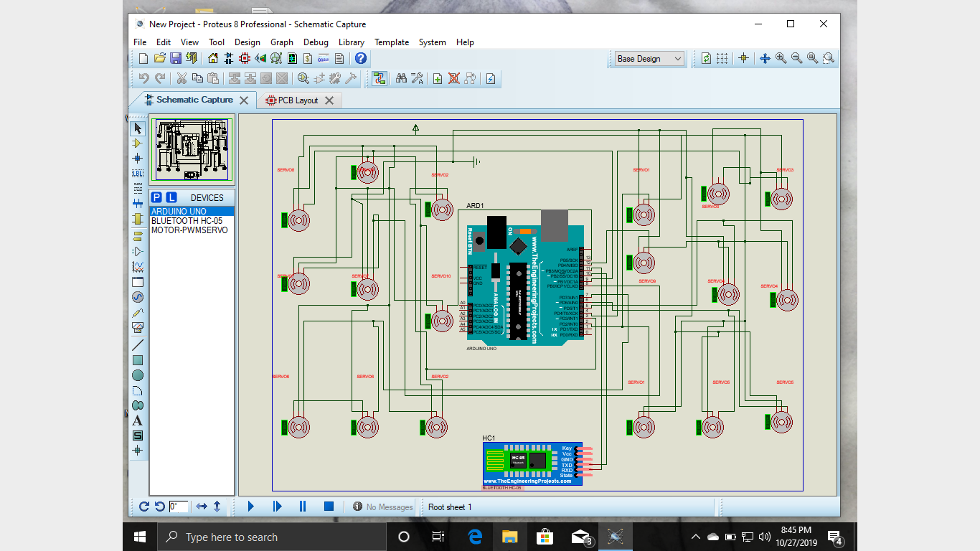This screenshot has height=551, width=980.
Task: Zoom in with magnifier plus
Action: [x=781, y=58]
